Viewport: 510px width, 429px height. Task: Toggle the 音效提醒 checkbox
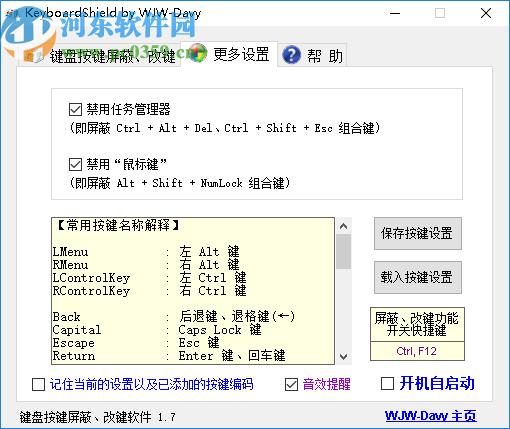[x=292, y=384]
